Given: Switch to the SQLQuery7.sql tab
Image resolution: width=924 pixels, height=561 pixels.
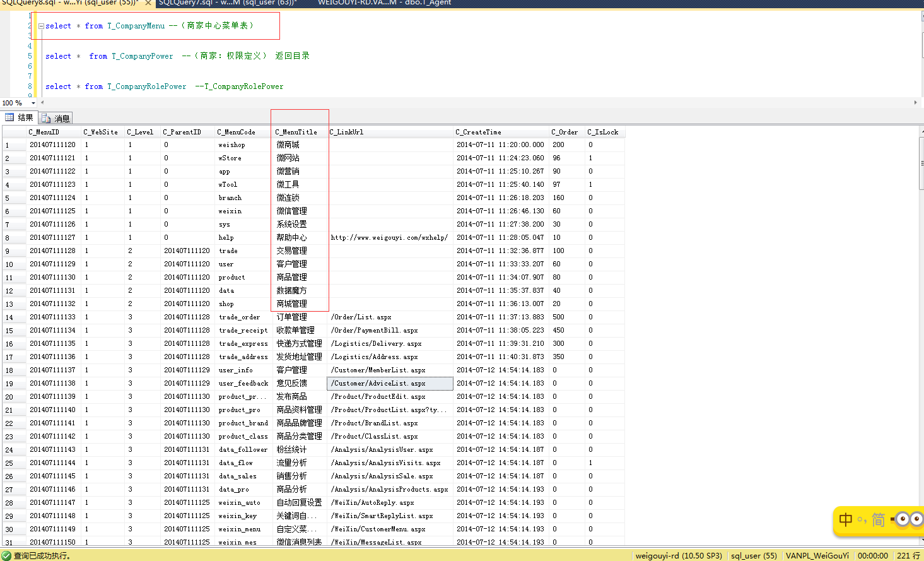Looking at the screenshot, I should click(x=227, y=3).
